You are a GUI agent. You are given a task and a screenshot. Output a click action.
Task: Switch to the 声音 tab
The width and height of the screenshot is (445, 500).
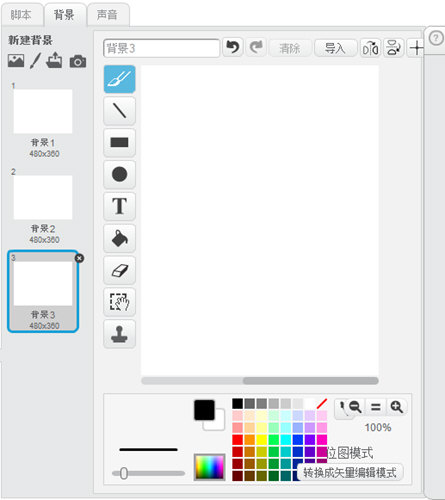pos(107,15)
